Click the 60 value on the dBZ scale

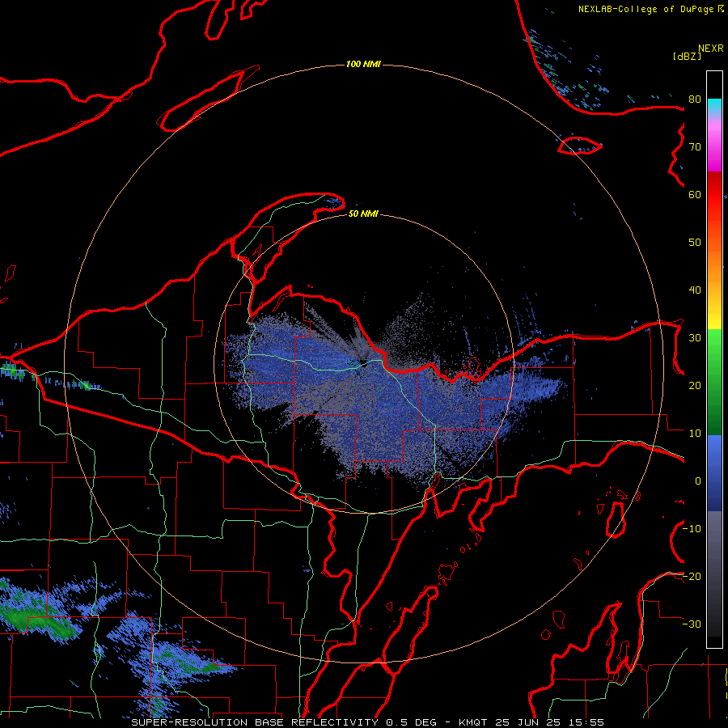click(695, 194)
